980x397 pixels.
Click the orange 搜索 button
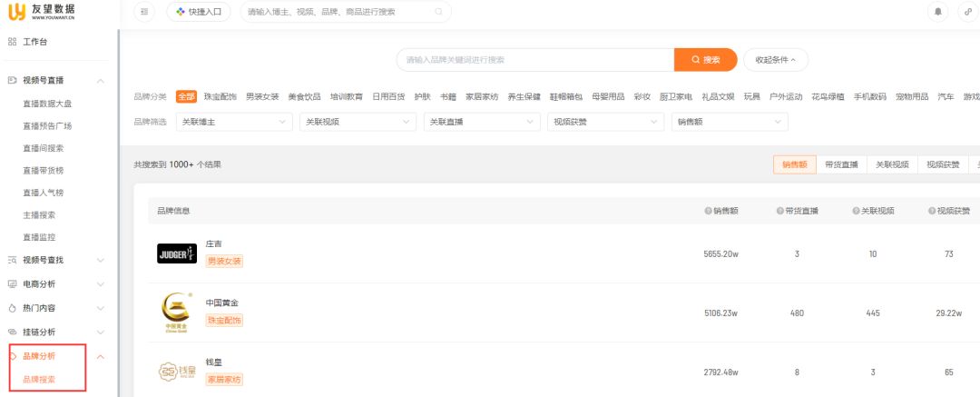point(706,59)
